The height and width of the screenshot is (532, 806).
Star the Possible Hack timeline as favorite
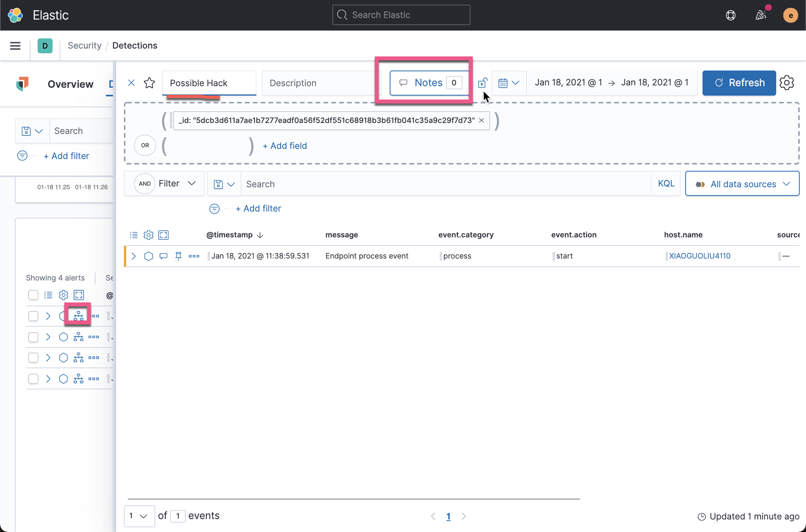tap(149, 83)
